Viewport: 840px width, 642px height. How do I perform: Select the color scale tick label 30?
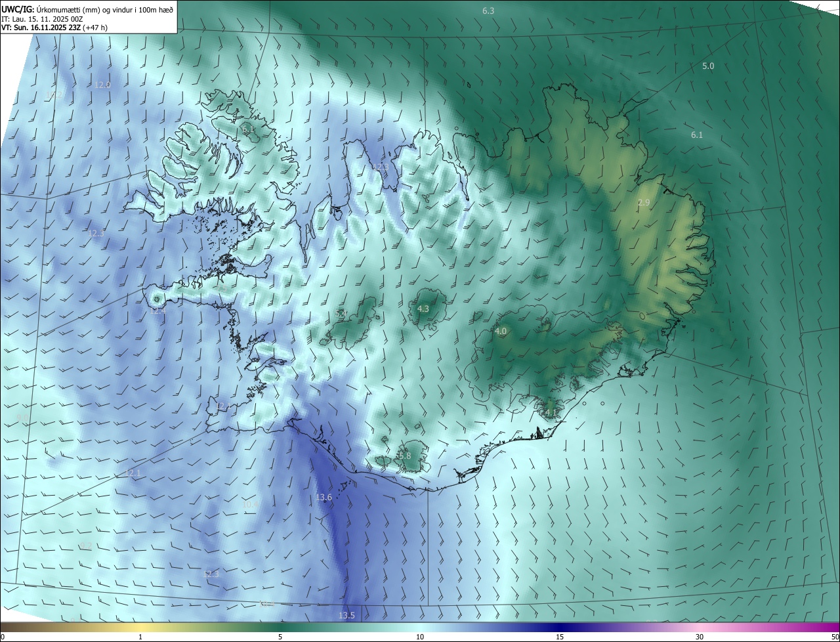(700, 637)
